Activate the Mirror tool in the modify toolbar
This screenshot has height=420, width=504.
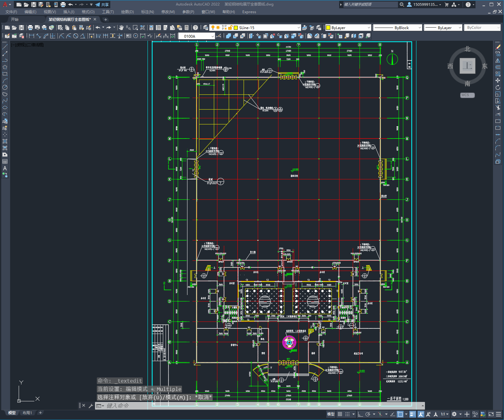click(x=498, y=60)
